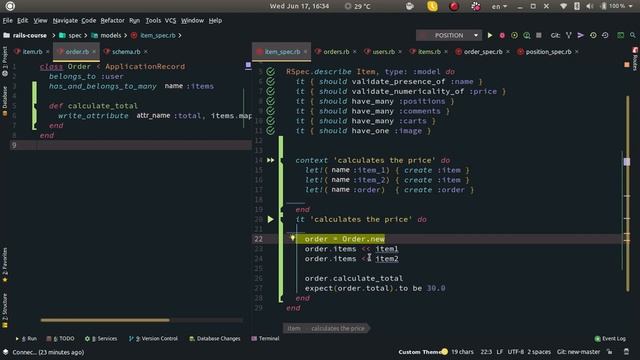The height and width of the screenshot is (360, 640).
Task: Open the green terminal-style toolbar icon
Action: tap(620, 36)
